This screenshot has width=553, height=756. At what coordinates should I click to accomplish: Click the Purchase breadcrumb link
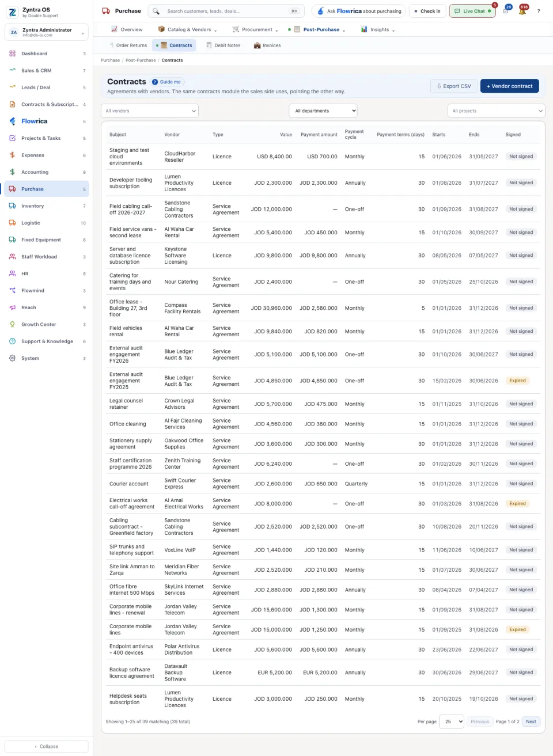click(110, 60)
